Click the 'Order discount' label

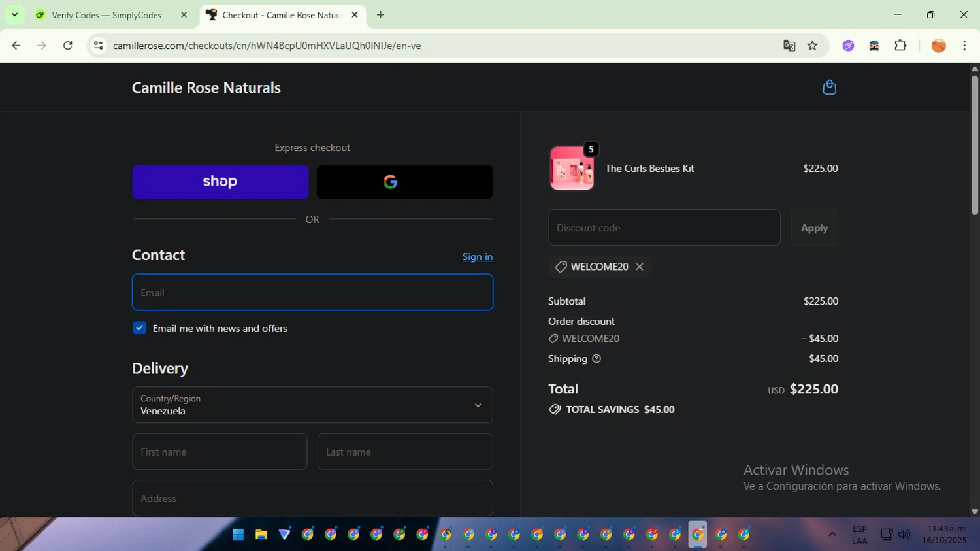(x=581, y=322)
